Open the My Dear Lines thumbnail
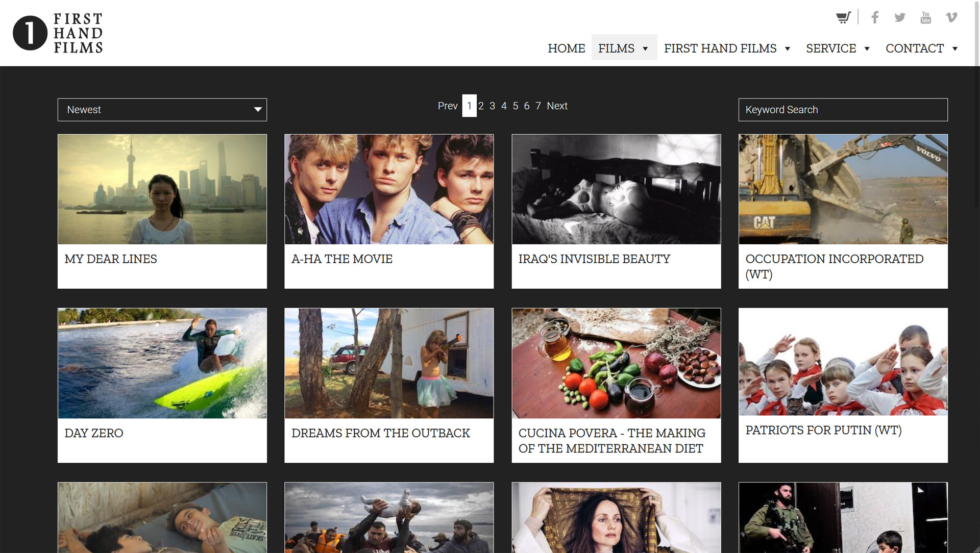Image resolution: width=980 pixels, height=553 pixels. [162, 189]
